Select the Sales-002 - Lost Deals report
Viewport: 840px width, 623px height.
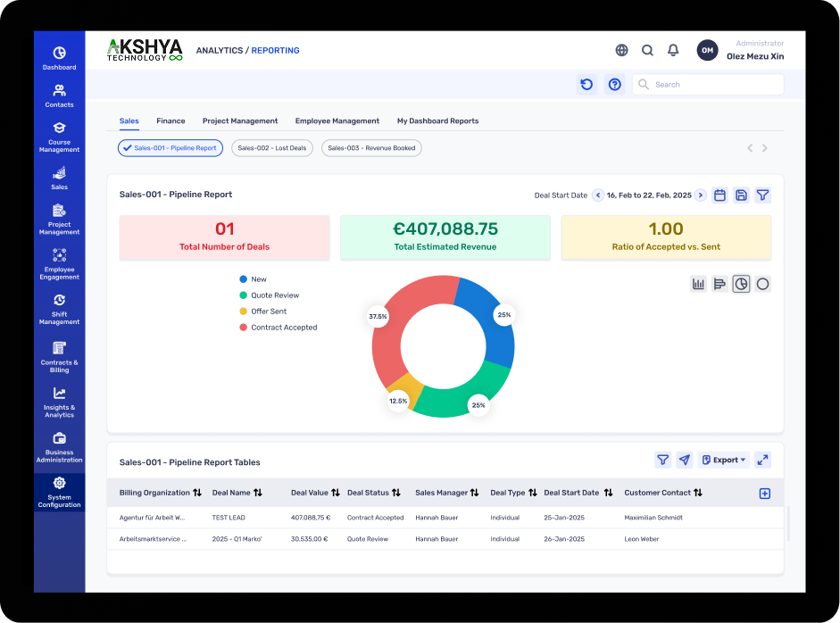coord(272,148)
